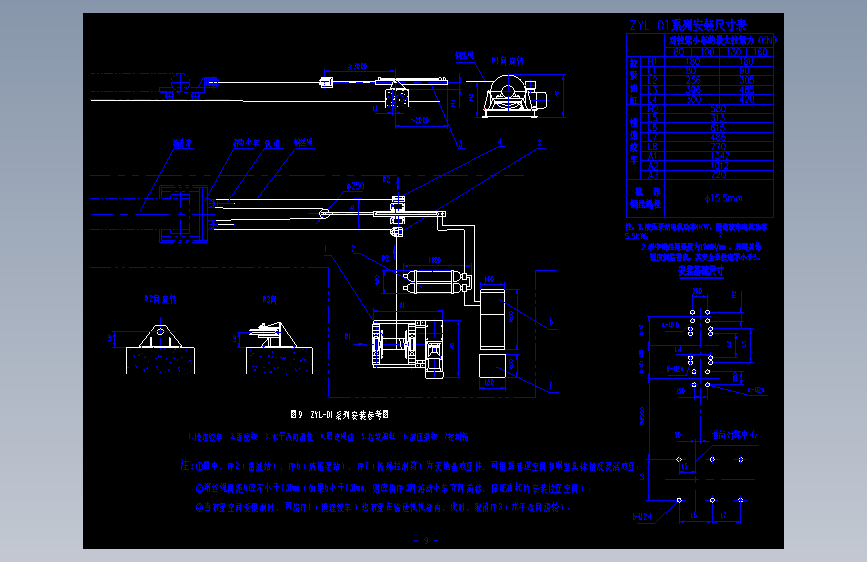Click leader callout number '4'
This screenshot has width=867, height=562.
click(x=500, y=142)
